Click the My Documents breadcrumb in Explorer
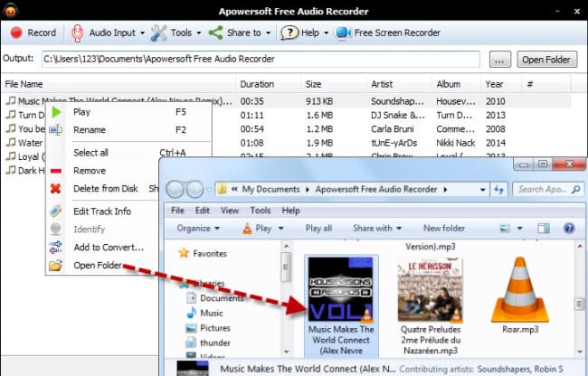The width and height of the screenshot is (588, 376). (x=270, y=190)
